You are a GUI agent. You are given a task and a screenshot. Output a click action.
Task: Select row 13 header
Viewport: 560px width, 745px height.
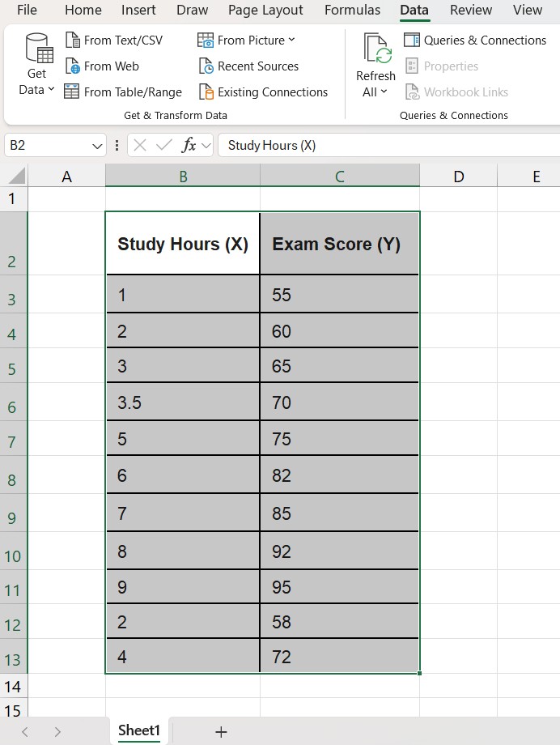[13, 656]
